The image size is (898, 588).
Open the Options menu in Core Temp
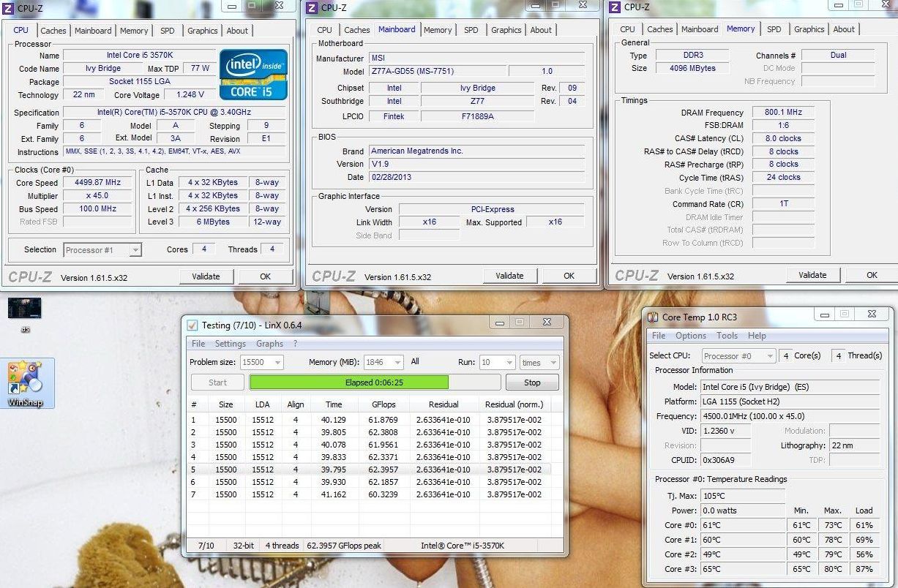click(691, 336)
